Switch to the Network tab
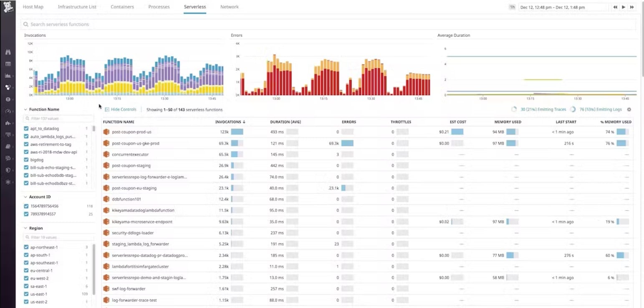 pos(230,7)
